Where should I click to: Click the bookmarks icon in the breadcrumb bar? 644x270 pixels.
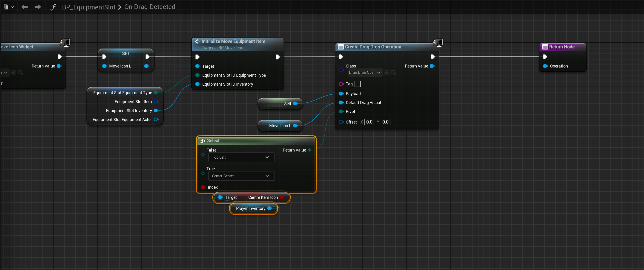click(x=6, y=7)
